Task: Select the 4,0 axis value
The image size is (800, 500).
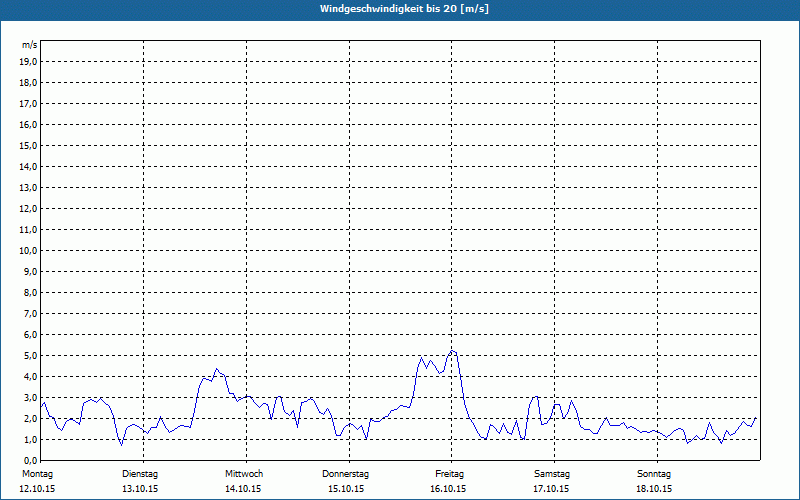Action: [x=31, y=377]
